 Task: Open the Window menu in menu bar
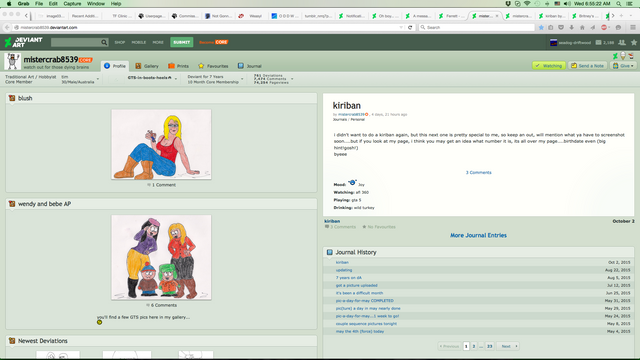pos(96,4)
